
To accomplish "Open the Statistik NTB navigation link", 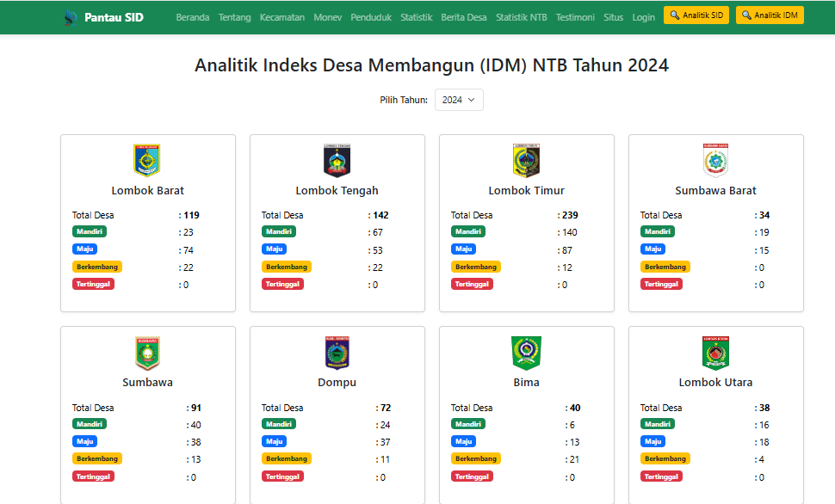I will coord(521,17).
